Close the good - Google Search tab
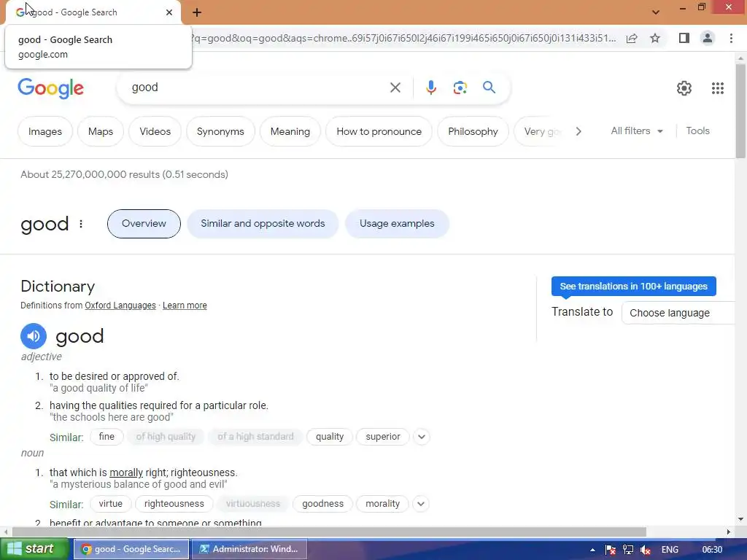This screenshot has width=747, height=560. tap(169, 12)
